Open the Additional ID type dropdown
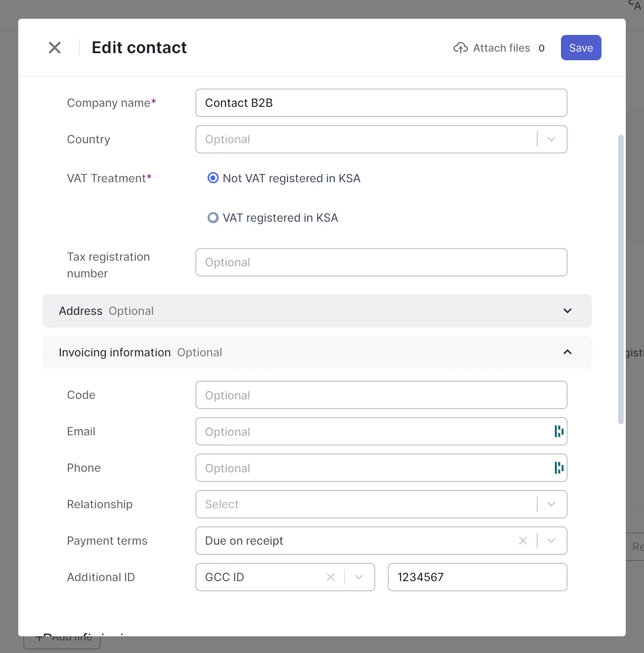The height and width of the screenshot is (653, 644). click(359, 577)
